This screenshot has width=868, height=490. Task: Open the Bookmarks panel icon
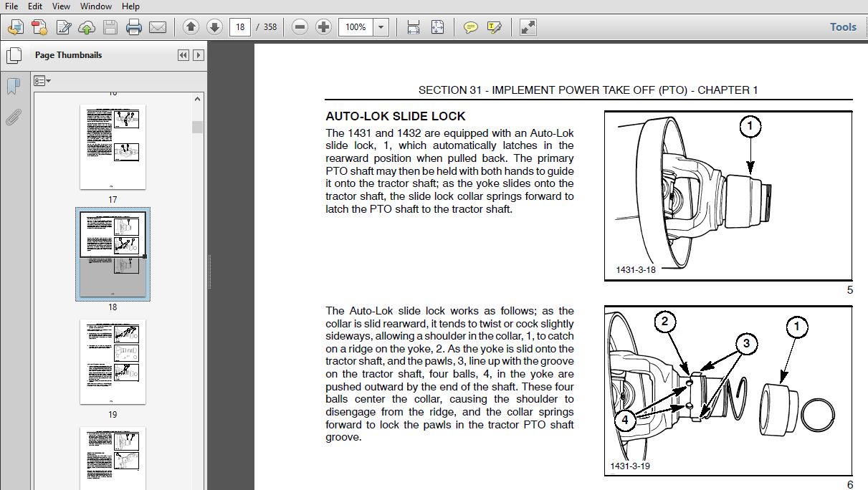tap(13, 86)
